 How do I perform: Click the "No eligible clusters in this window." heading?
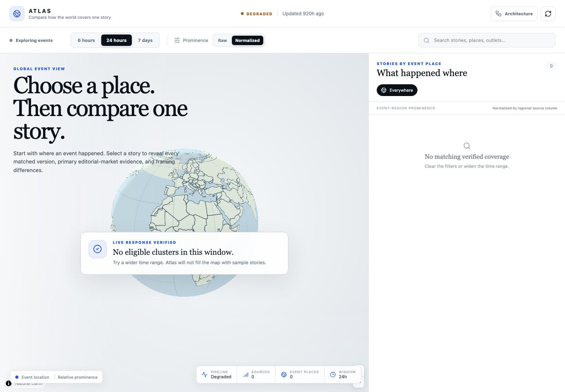point(173,252)
